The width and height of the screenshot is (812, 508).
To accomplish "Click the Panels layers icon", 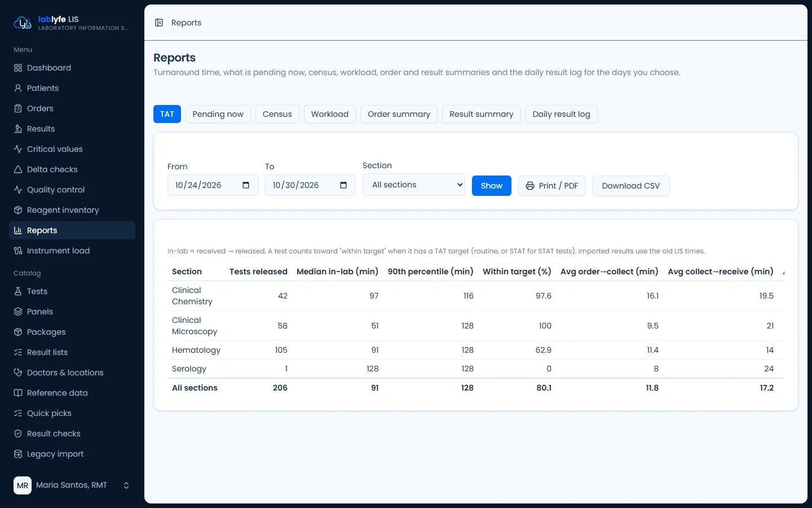I will coord(18,312).
